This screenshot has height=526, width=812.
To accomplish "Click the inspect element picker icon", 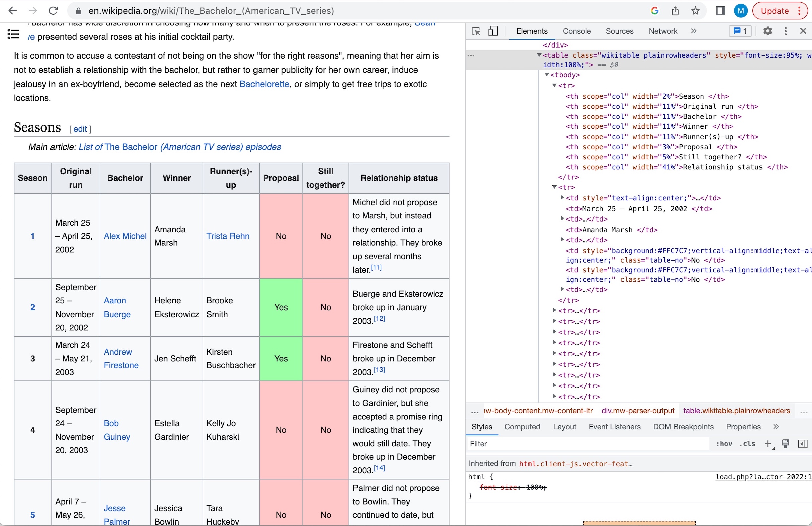I will pos(476,31).
